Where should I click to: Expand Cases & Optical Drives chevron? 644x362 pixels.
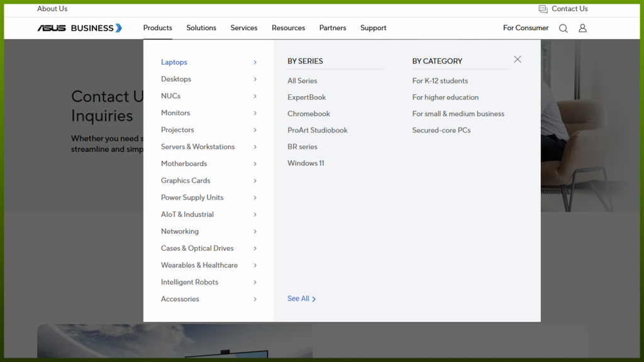(255, 249)
